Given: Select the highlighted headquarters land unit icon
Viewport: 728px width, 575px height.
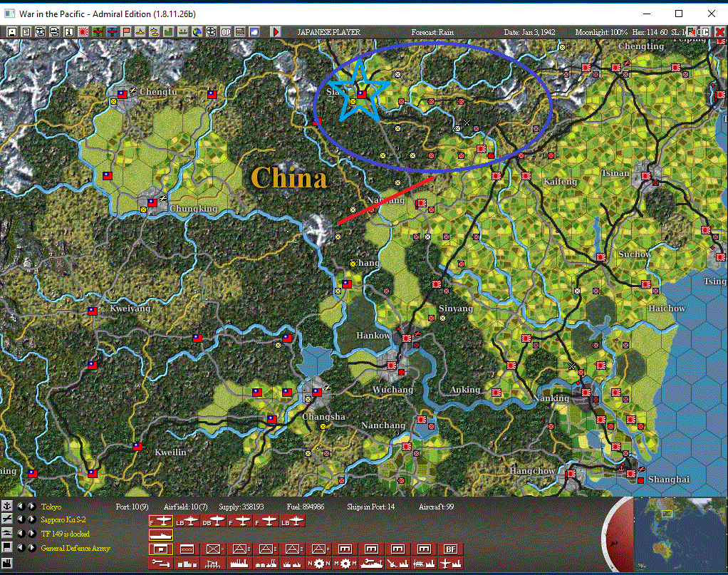Looking at the screenshot, I should point(161,549).
